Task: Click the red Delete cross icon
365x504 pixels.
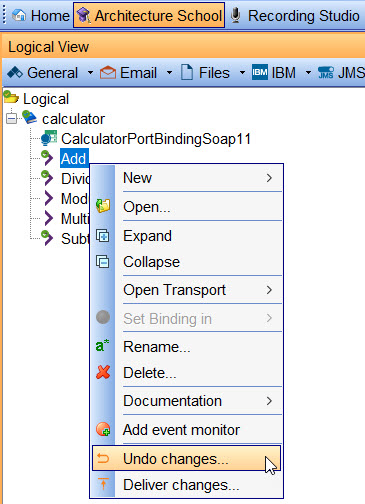Action: [x=103, y=372]
